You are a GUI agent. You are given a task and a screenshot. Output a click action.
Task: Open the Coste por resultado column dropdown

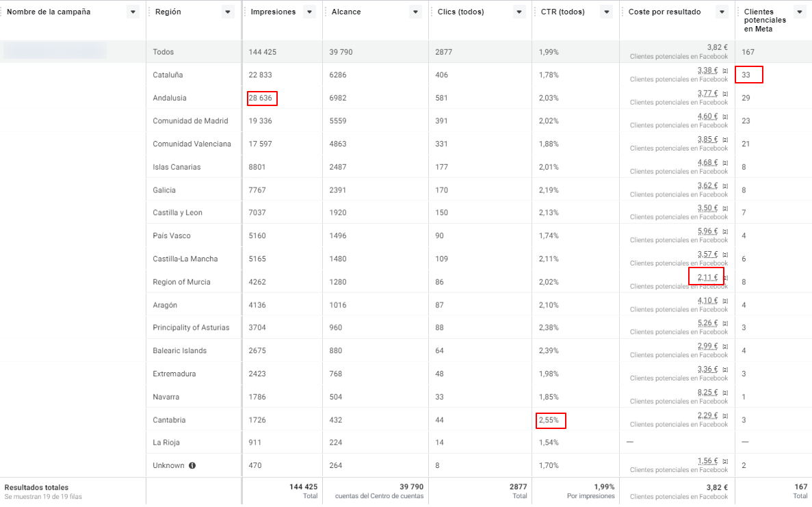click(722, 12)
